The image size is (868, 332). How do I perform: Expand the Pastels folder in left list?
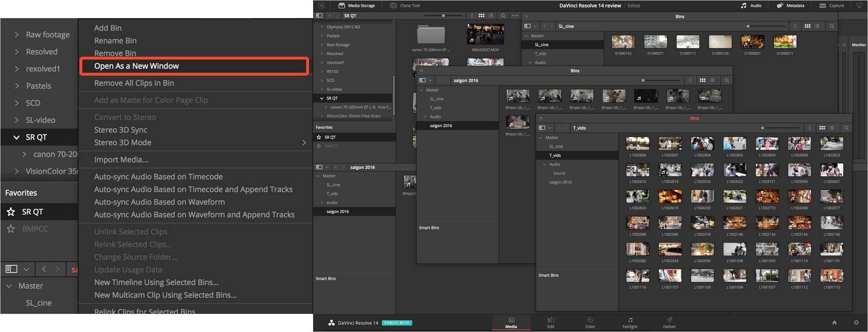coord(17,86)
